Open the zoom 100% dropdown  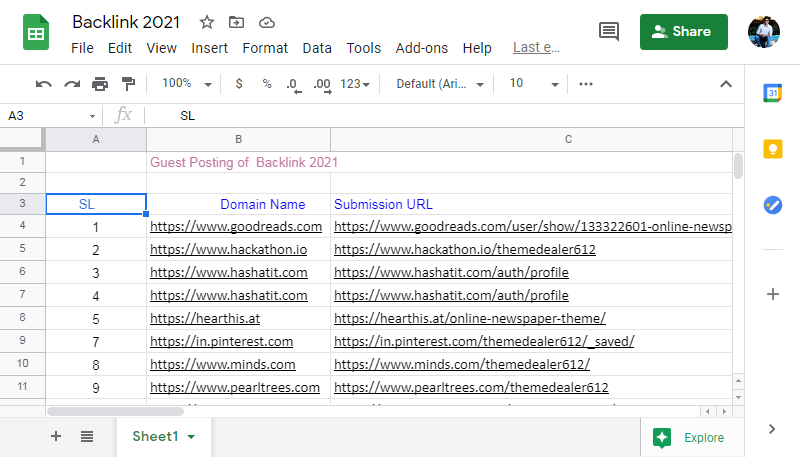pos(187,84)
